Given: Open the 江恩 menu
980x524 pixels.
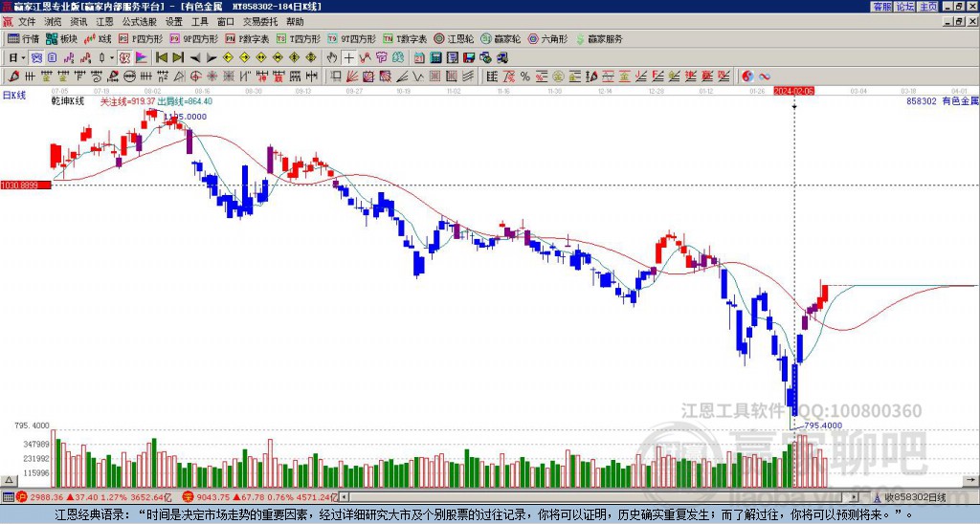Looking at the screenshot, I should point(104,22).
